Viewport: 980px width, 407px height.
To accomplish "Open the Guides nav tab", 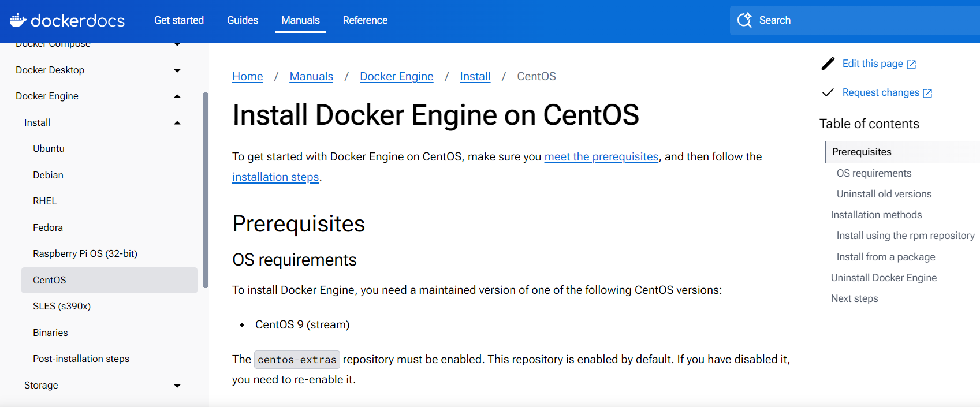I will (x=243, y=20).
